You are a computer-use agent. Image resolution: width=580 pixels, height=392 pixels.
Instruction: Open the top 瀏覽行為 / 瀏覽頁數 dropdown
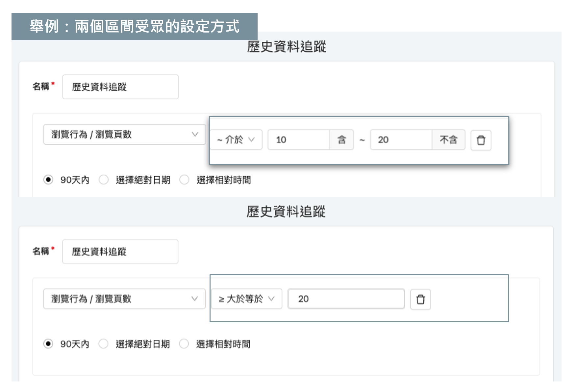(x=124, y=134)
